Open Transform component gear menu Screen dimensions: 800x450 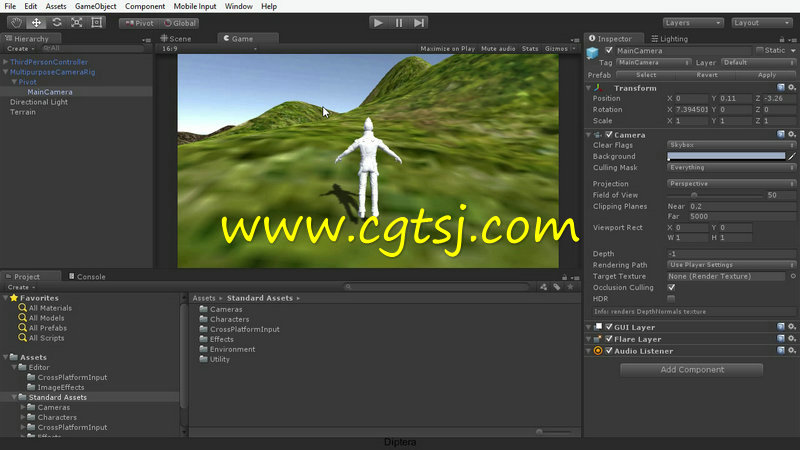pos(792,88)
